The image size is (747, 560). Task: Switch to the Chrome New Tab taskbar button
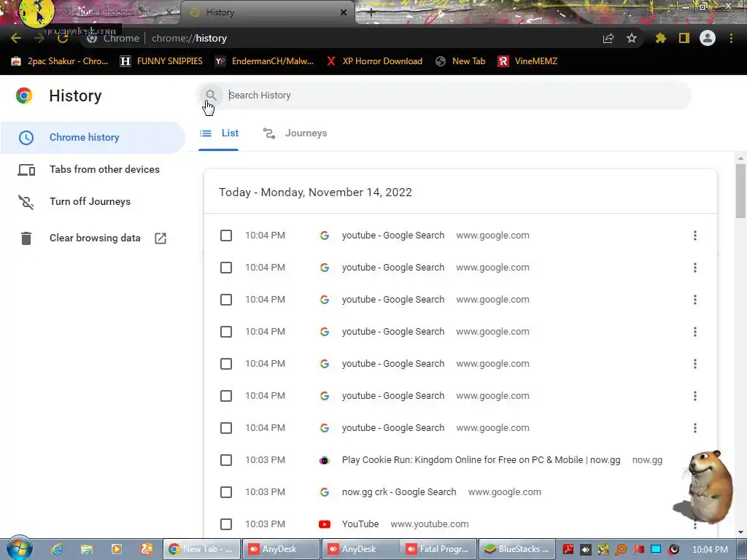click(201, 549)
